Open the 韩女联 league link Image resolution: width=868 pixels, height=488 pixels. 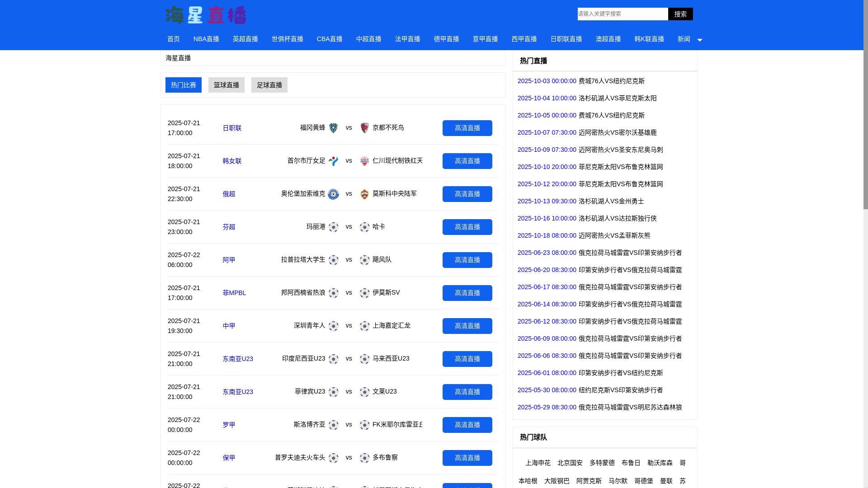click(232, 161)
